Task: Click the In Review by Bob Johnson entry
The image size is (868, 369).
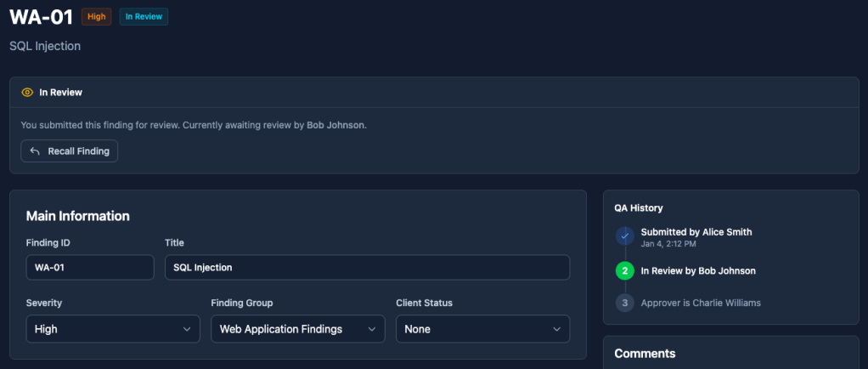Action: tap(697, 271)
